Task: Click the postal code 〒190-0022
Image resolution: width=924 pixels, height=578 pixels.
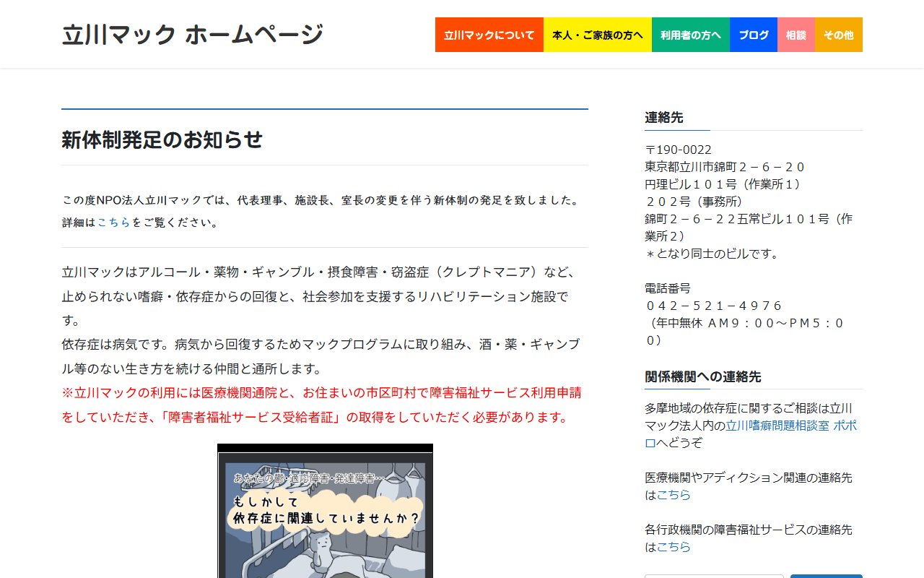Action: click(679, 150)
